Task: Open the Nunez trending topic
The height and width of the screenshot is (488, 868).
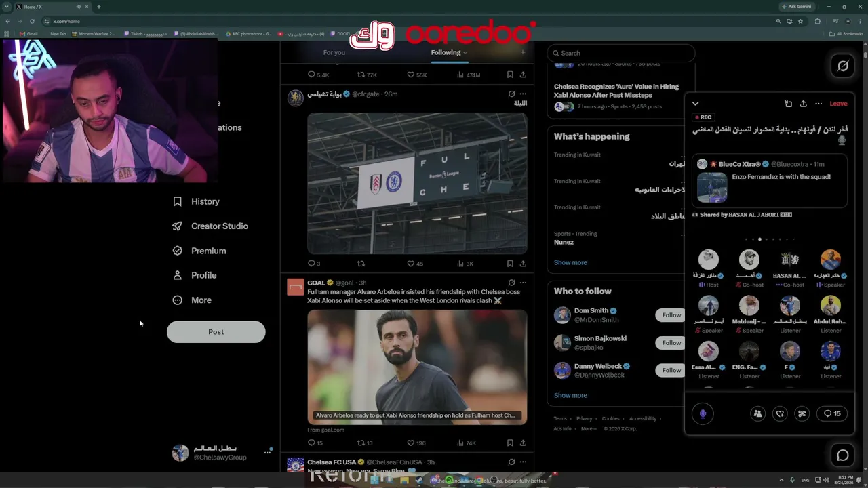Action: (x=564, y=242)
